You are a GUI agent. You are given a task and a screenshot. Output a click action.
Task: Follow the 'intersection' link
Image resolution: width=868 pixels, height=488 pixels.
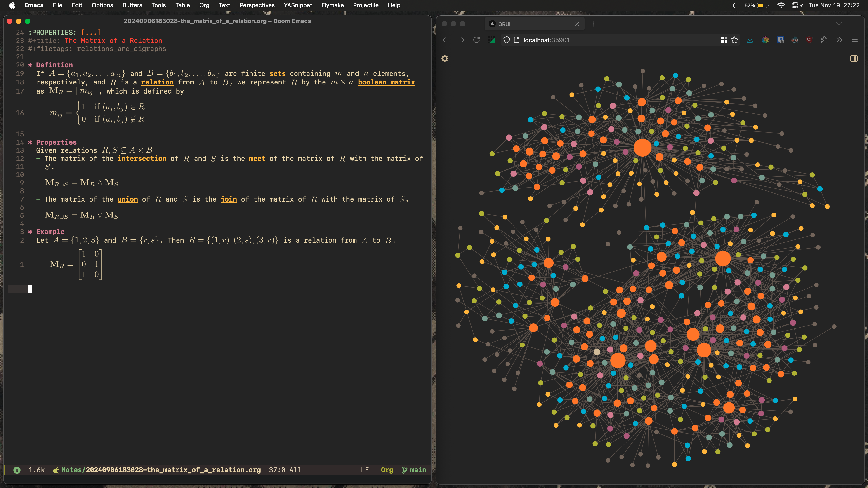(x=142, y=159)
